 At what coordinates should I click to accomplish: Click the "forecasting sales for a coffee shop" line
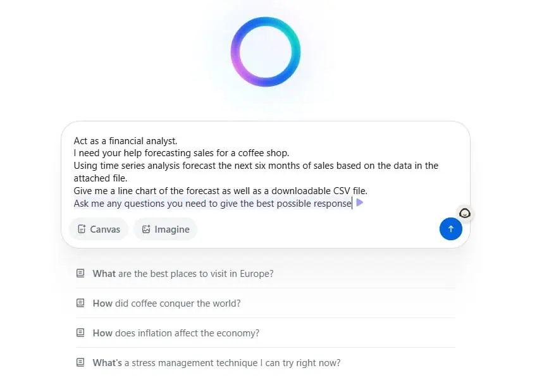181,153
